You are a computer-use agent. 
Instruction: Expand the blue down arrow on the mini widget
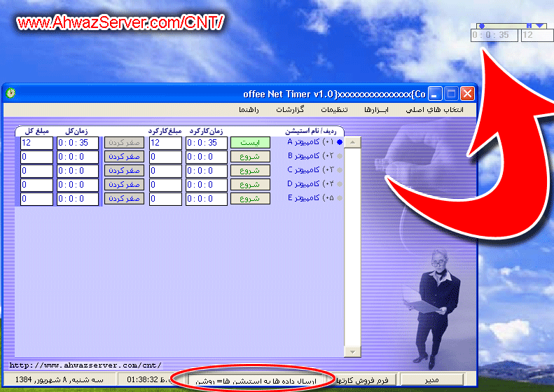coord(539,26)
